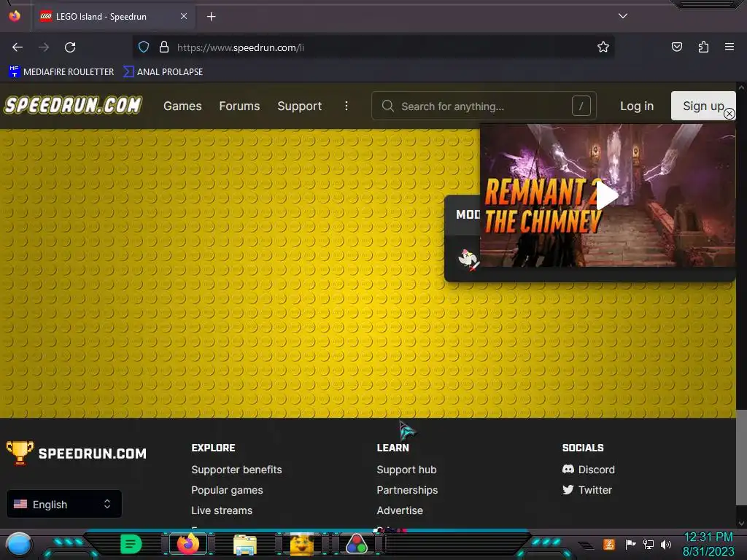Open the RGB circles app in taskbar

click(x=356, y=544)
